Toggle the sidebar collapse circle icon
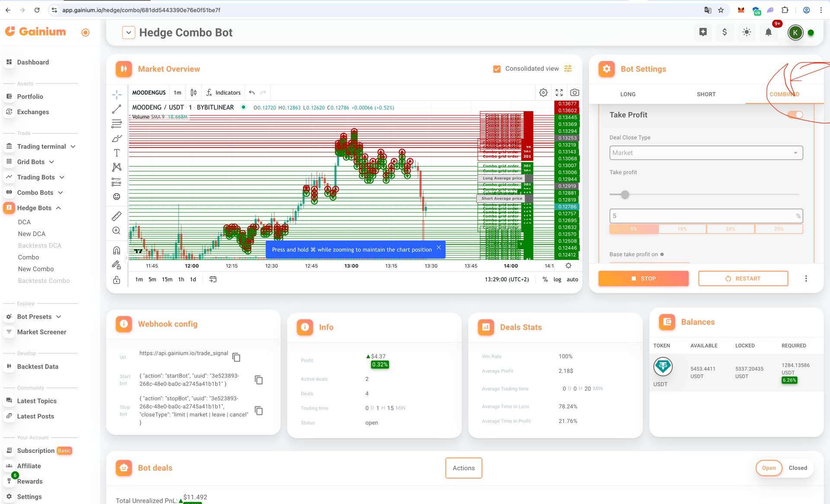 (86, 32)
